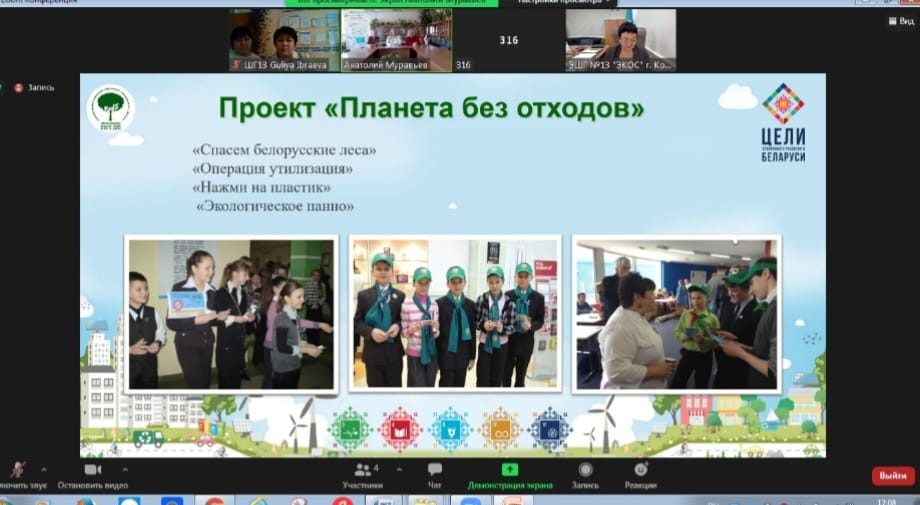Screen dimensions: 920x505
Task: Select the 316 participant tile
Action: [508, 40]
